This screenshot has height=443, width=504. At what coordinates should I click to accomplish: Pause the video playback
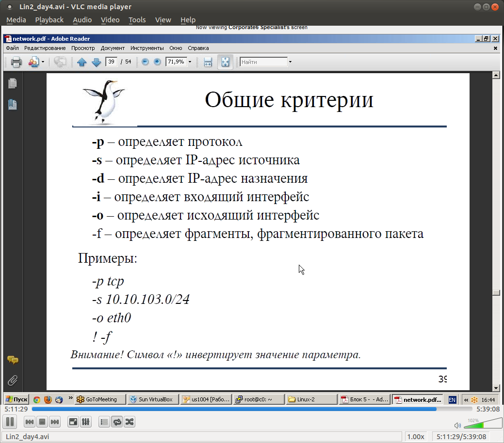pyautogui.click(x=10, y=422)
